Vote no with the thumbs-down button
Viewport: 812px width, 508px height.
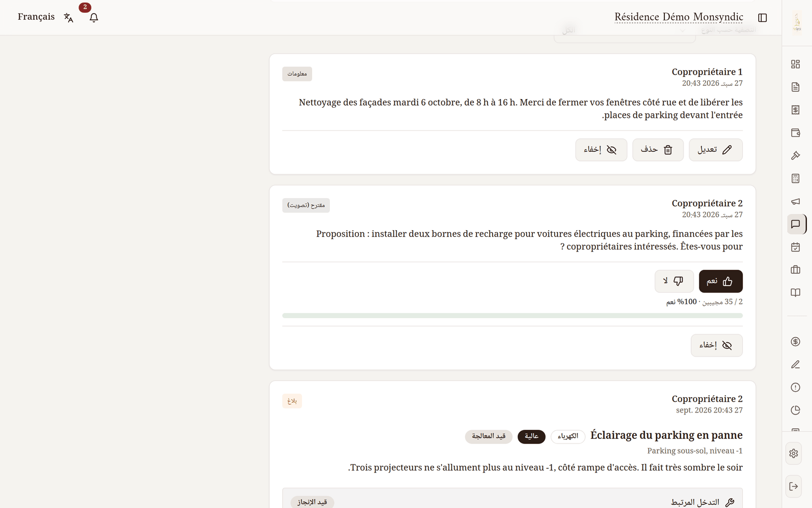pos(674,281)
